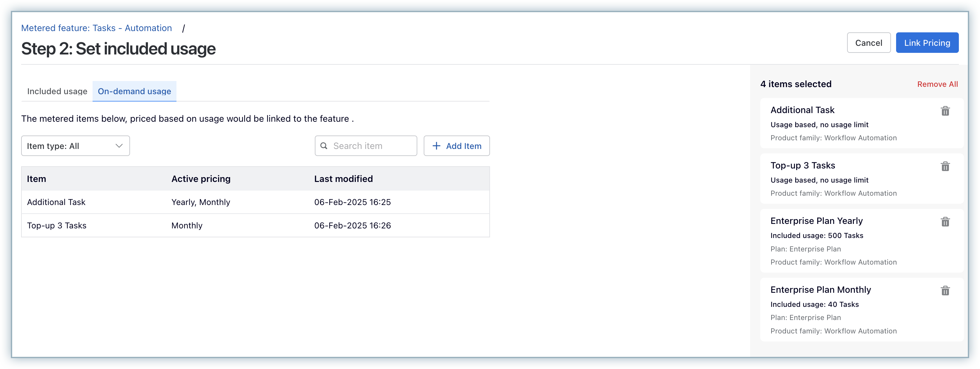Expand Item type chevron arrow

click(x=119, y=146)
